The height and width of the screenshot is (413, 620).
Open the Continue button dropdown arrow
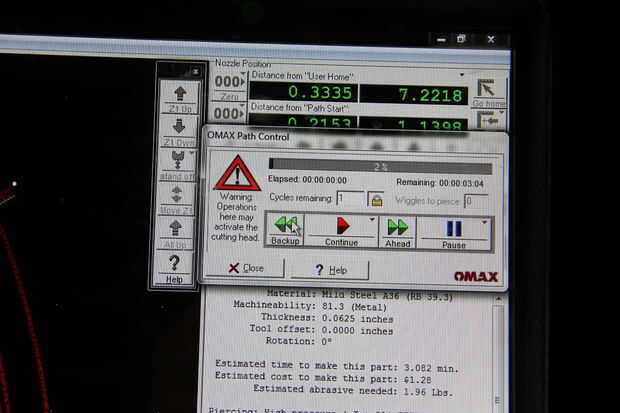(x=372, y=220)
